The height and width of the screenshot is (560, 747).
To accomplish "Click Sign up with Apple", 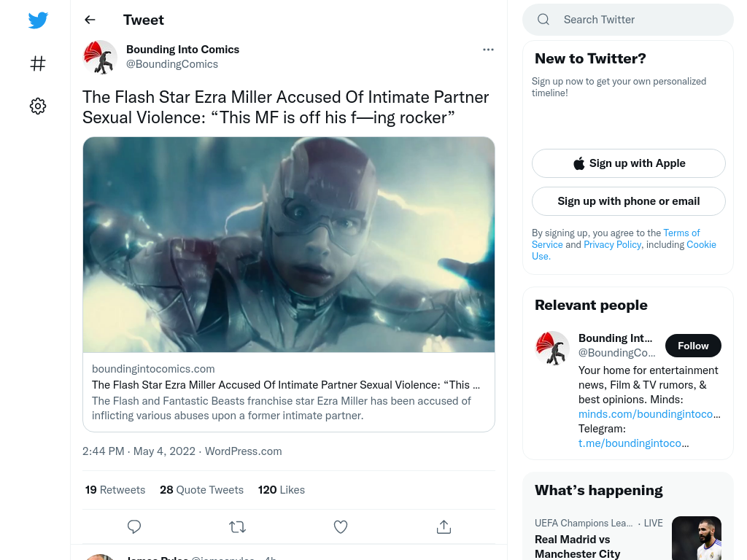I will [x=628, y=163].
